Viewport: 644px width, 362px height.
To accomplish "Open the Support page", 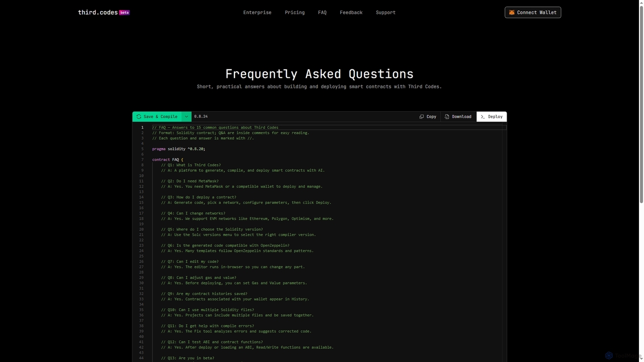I will [385, 13].
